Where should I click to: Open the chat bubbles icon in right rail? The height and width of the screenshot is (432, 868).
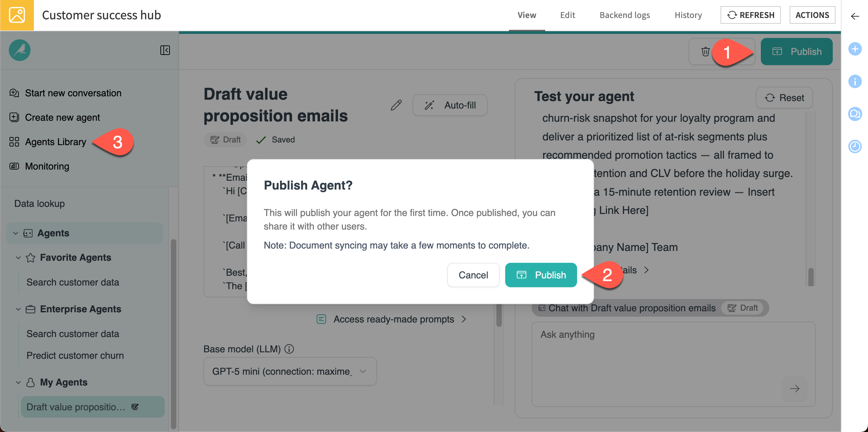[855, 114]
